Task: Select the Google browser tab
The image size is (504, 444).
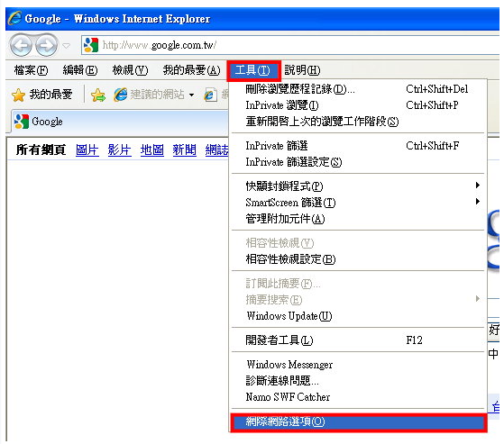Action: click(120, 122)
